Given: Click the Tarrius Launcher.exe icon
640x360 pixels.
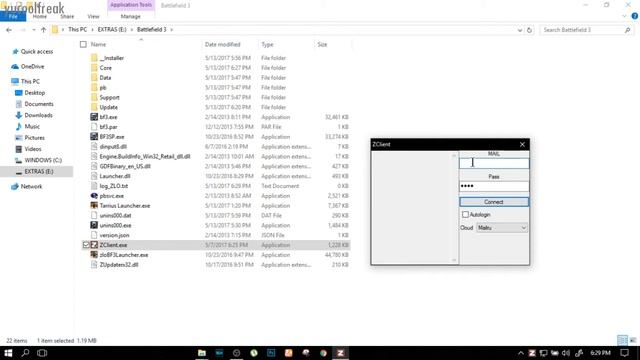Looking at the screenshot, I should pos(94,205).
